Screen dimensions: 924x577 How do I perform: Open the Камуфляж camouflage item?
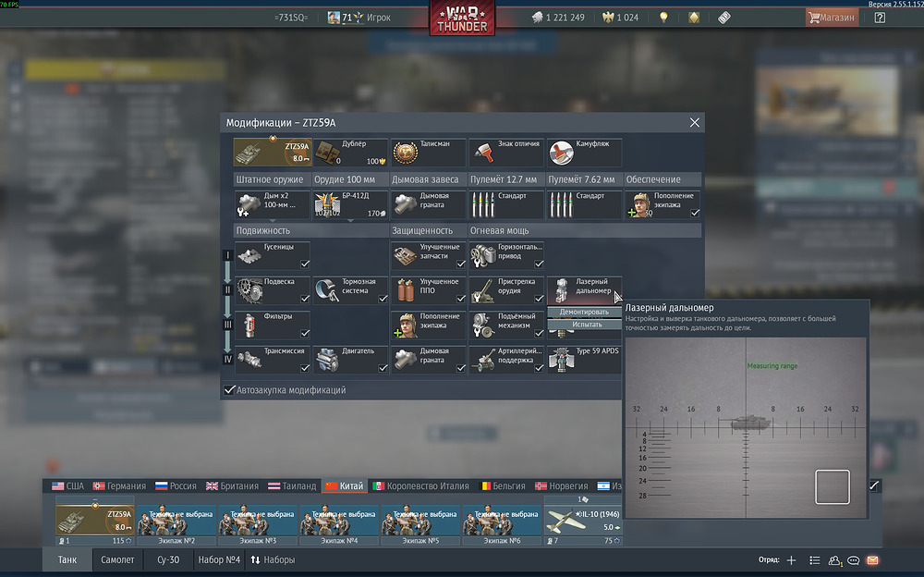point(584,153)
